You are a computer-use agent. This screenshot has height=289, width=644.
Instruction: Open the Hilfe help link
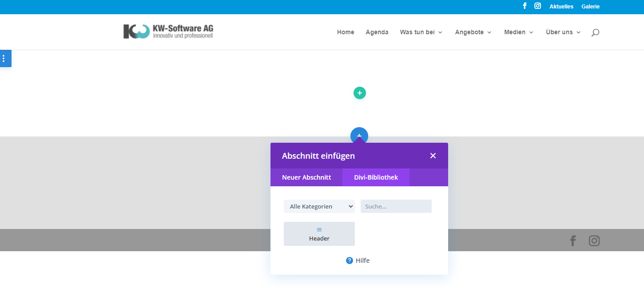pyautogui.click(x=358, y=261)
